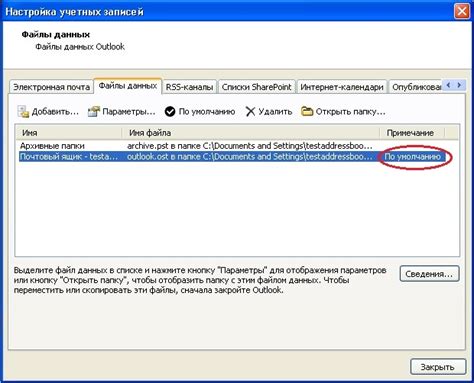
Task: Switch to the Интернет-календари tab
Action: [x=342, y=87]
